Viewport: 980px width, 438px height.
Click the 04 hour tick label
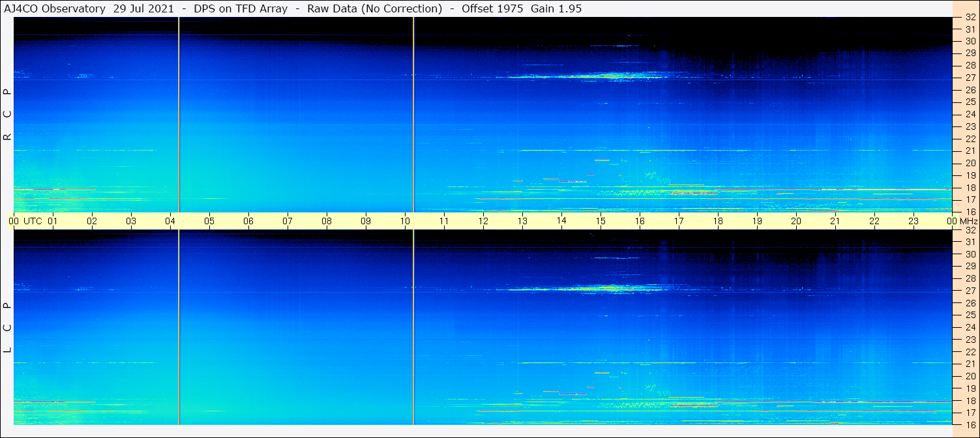[x=170, y=221]
